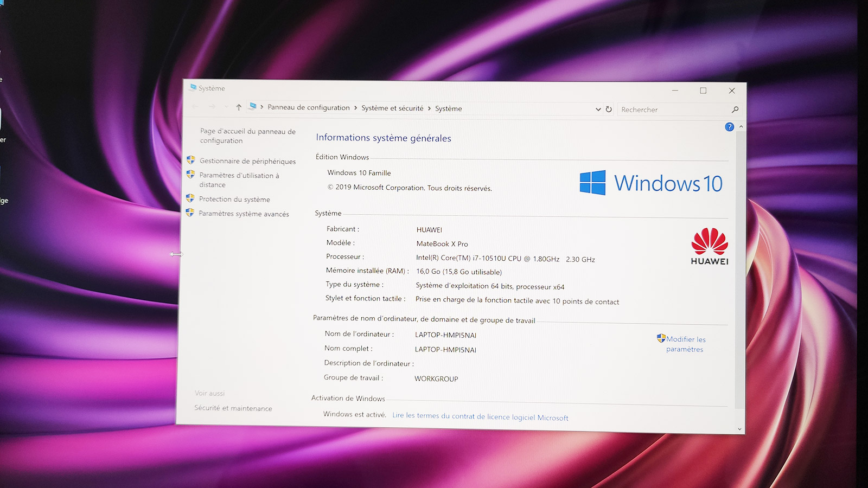Viewport: 868px width, 488px height.
Task: Open Paramètres système avancés
Action: pos(244,214)
